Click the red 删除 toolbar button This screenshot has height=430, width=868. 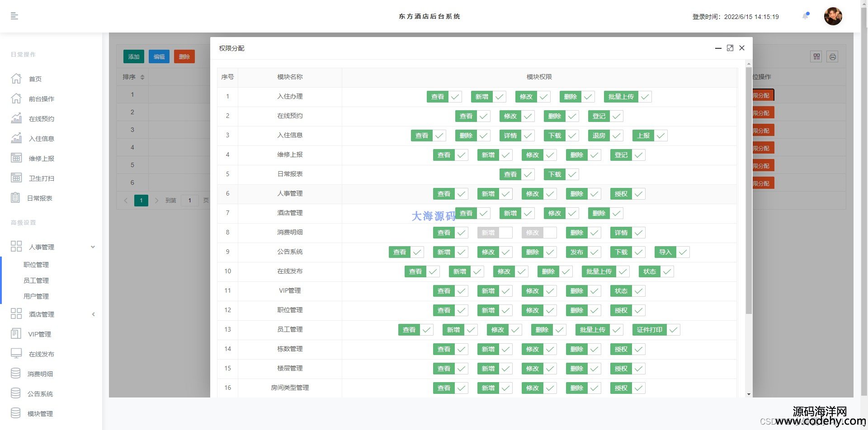pyautogui.click(x=184, y=56)
